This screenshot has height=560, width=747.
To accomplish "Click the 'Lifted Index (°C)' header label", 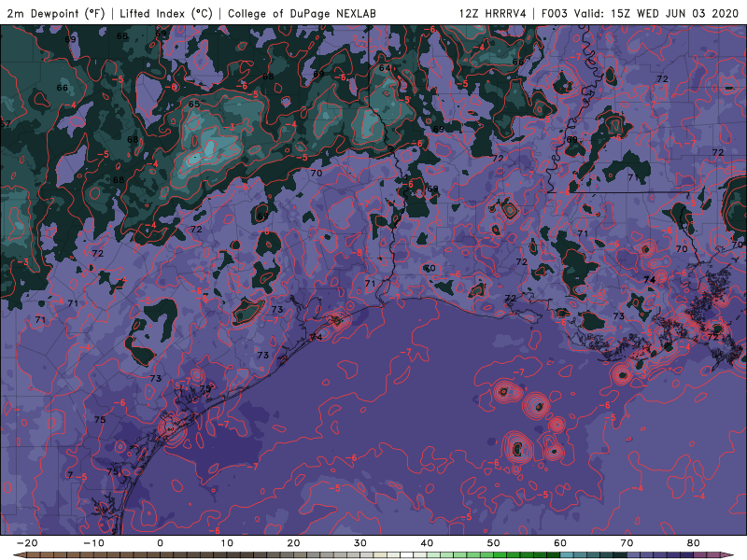I will tap(166, 13).
